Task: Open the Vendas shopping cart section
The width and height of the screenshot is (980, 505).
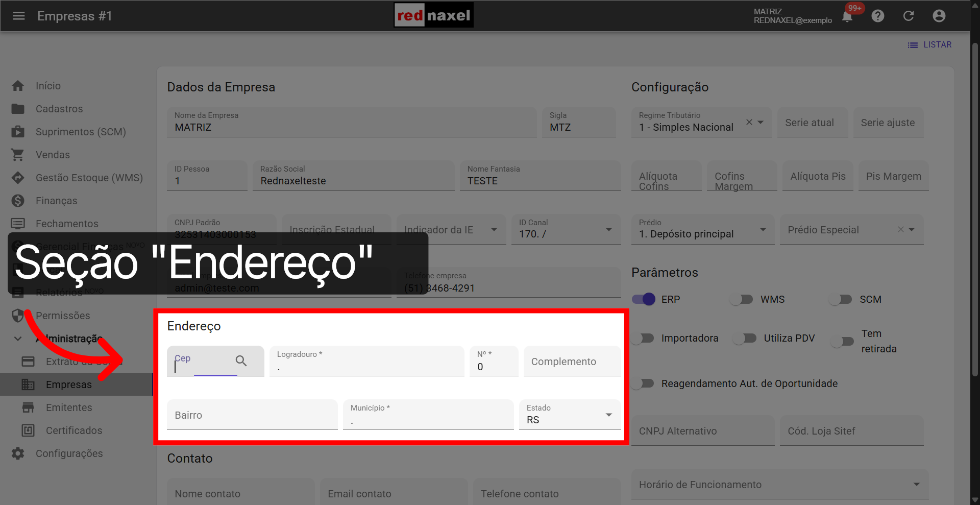Action: coord(53,154)
